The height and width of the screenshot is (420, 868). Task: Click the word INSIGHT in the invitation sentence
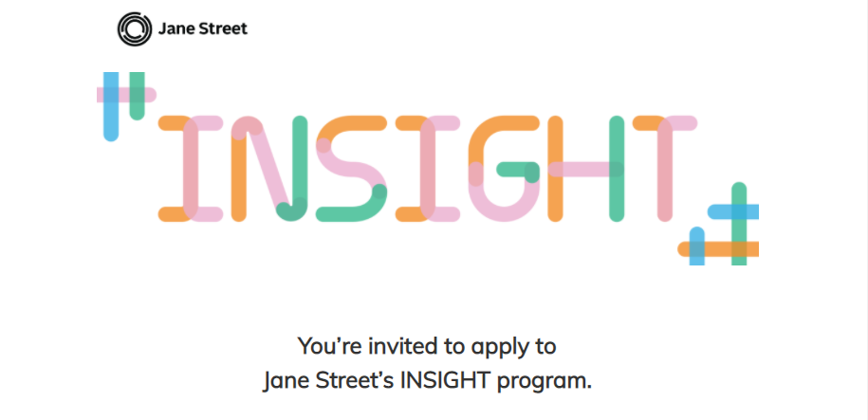click(445, 381)
